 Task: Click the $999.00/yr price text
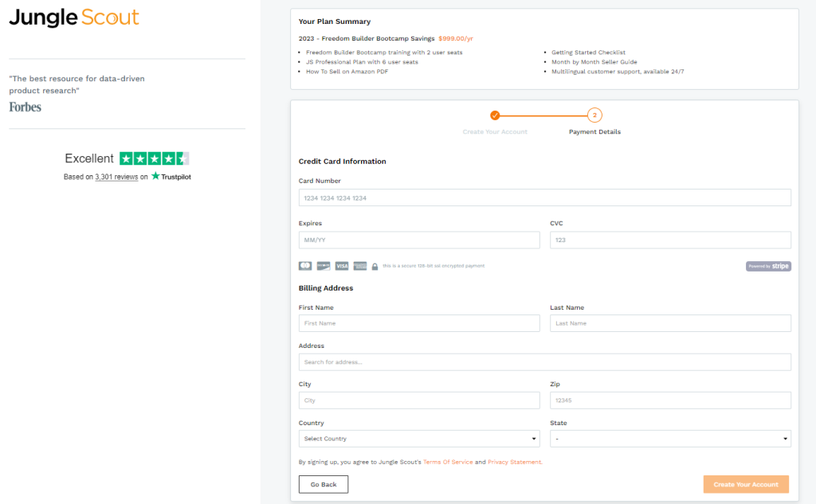[455, 38]
